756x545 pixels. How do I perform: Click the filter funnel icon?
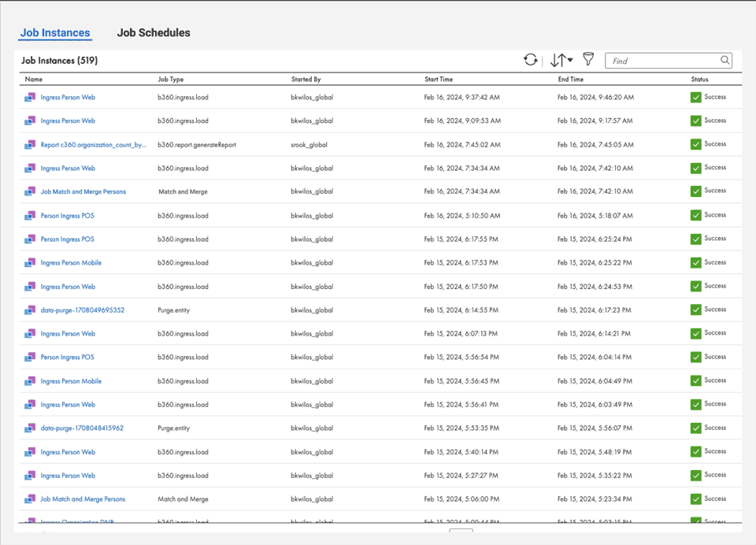tap(588, 59)
